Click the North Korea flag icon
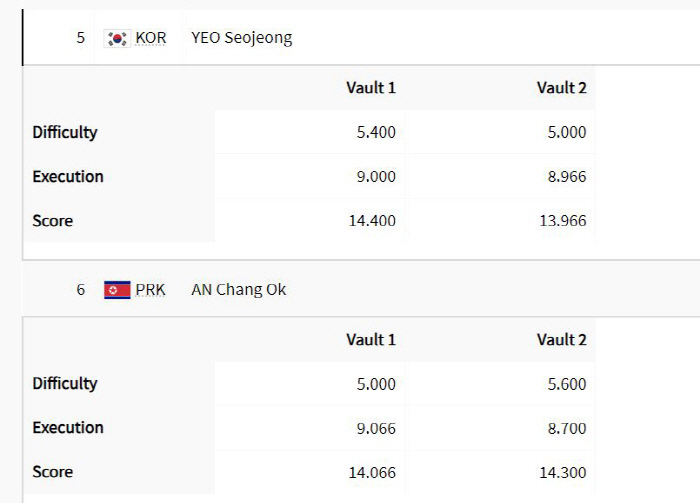Screen dimensions: 700x503 point(117,290)
